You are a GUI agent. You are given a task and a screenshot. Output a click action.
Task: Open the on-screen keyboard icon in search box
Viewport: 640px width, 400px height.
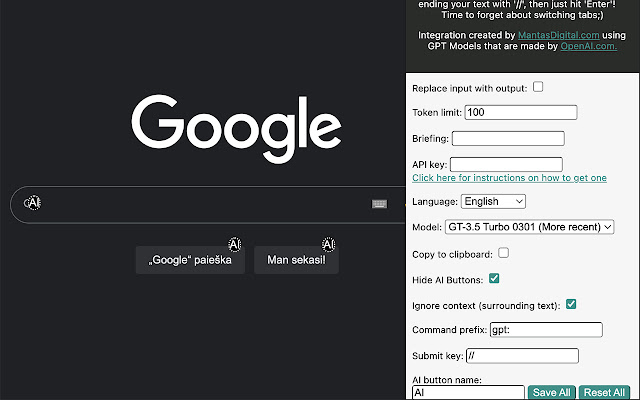coord(379,204)
